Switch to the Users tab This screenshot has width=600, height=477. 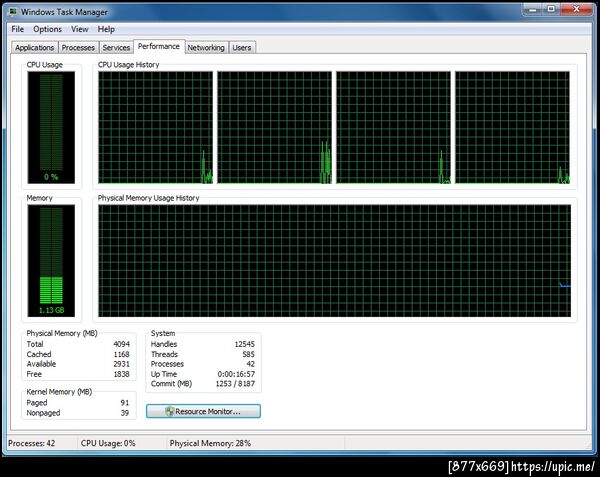(x=242, y=48)
